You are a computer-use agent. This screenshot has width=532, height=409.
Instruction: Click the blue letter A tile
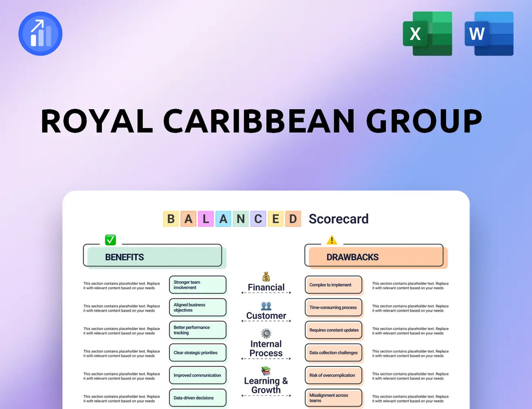pyautogui.click(x=223, y=219)
